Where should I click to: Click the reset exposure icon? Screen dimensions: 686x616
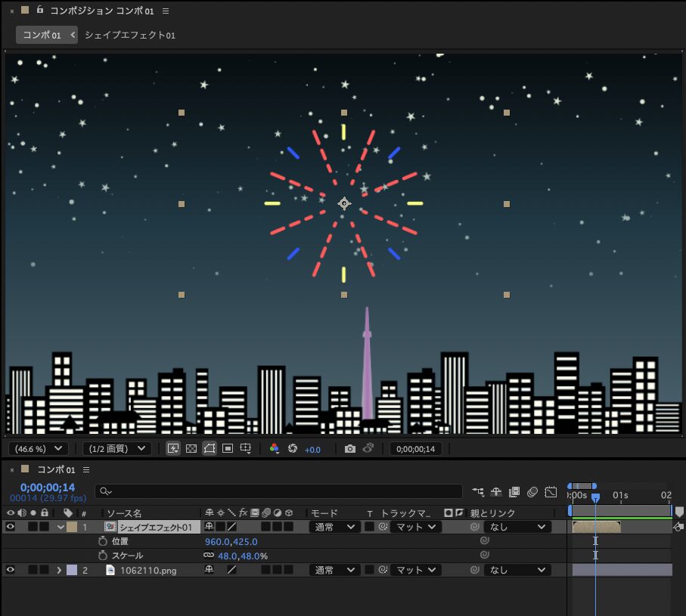[x=292, y=448]
